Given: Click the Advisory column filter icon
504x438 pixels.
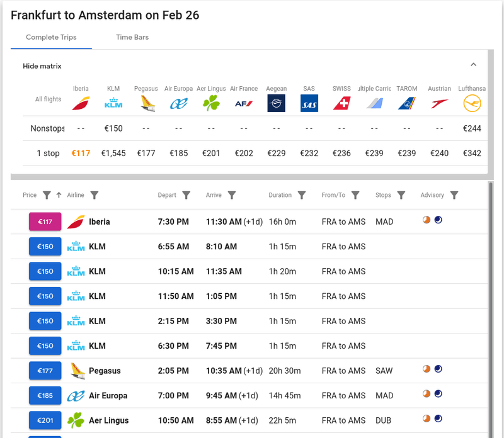Looking at the screenshot, I should point(454,195).
